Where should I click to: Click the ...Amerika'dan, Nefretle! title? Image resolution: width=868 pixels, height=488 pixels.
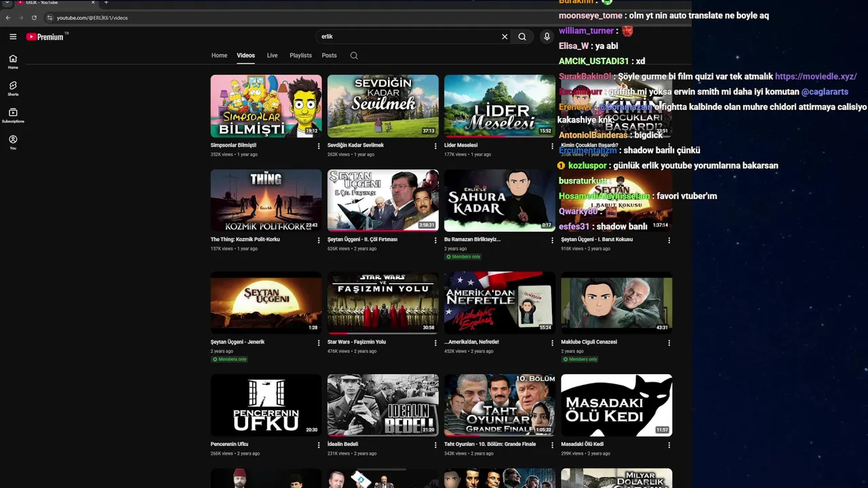pyautogui.click(x=471, y=342)
